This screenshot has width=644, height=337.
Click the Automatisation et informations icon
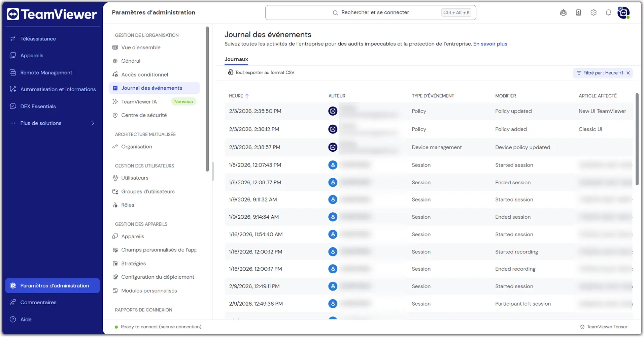(x=13, y=89)
